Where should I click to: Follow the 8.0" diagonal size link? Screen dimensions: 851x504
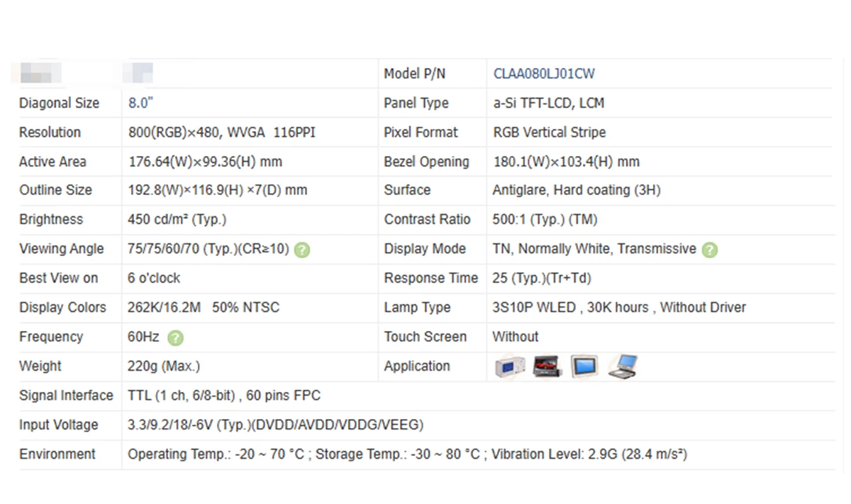[140, 103]
